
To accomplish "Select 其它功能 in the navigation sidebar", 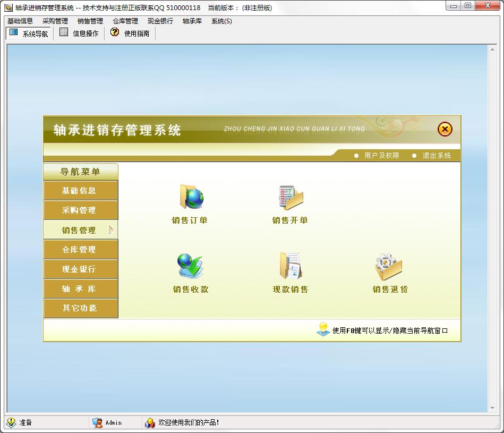I will click(81, 308).
